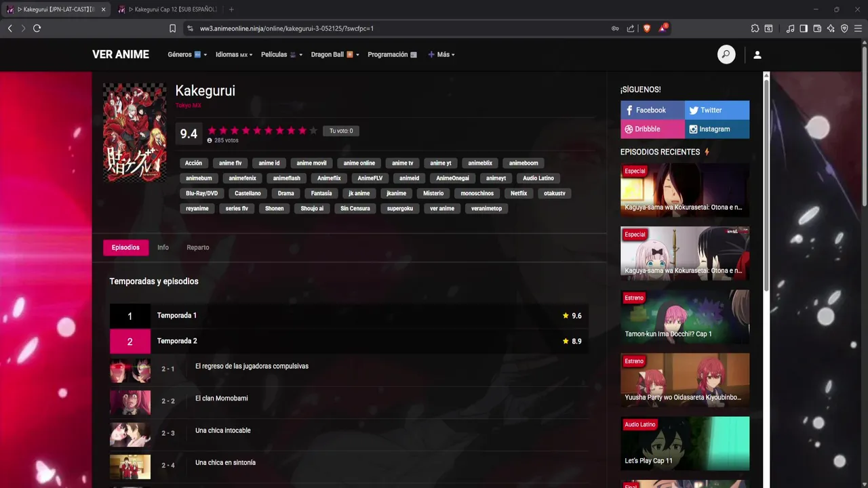The image size is (868, 488).
Task: Expand the Géneros dropdown menu
Action: coord(187,55)
